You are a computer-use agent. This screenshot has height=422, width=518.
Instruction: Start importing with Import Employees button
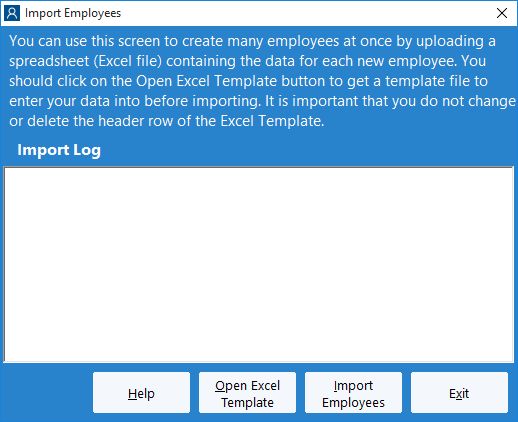(x=353, y=393)
